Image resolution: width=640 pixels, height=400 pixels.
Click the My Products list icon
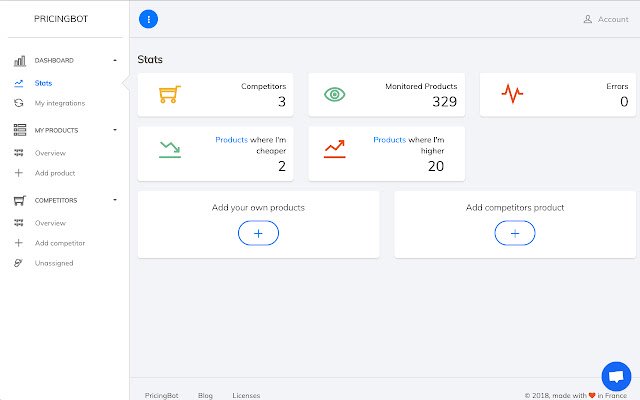20,130
